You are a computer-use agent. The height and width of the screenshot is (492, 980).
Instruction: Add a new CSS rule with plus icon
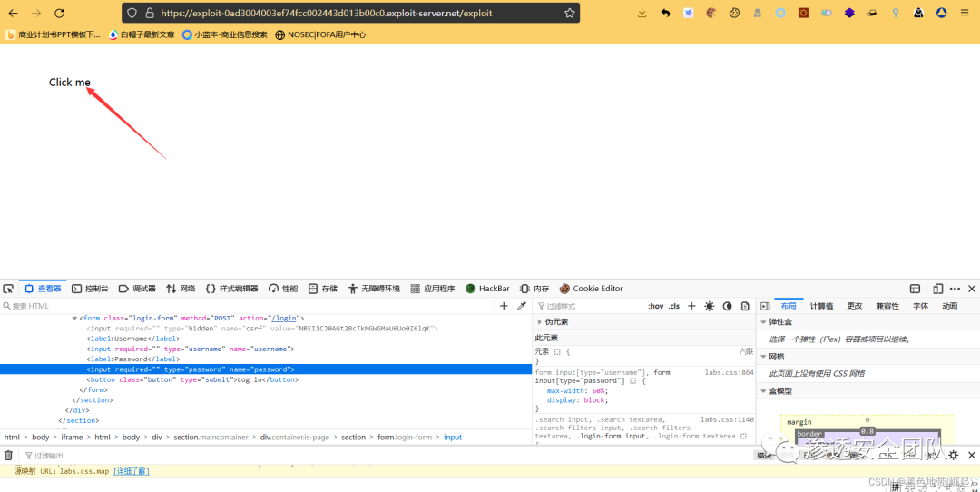tap(691, 306)
